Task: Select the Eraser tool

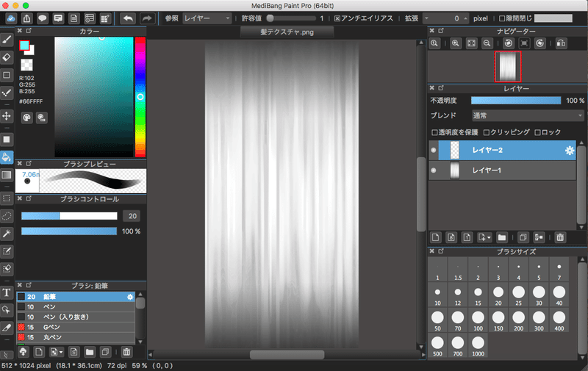Action: pyautogui.click(x=7, y=57)
